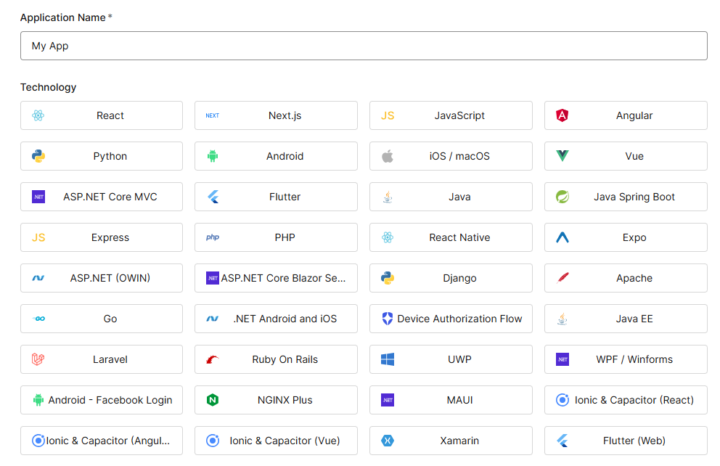The image size is (720, 466).
Task: Select the Xamarin blue hexagon icon
Action: coord(388,441)
